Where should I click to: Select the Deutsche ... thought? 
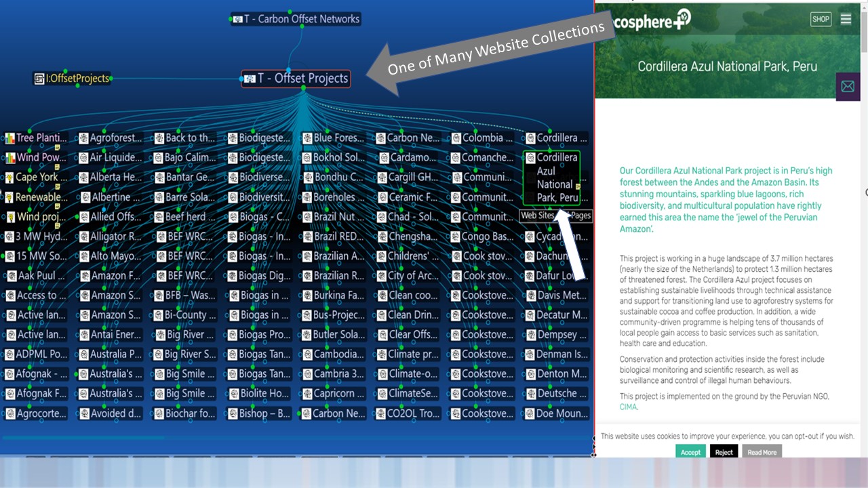[556, 394]
